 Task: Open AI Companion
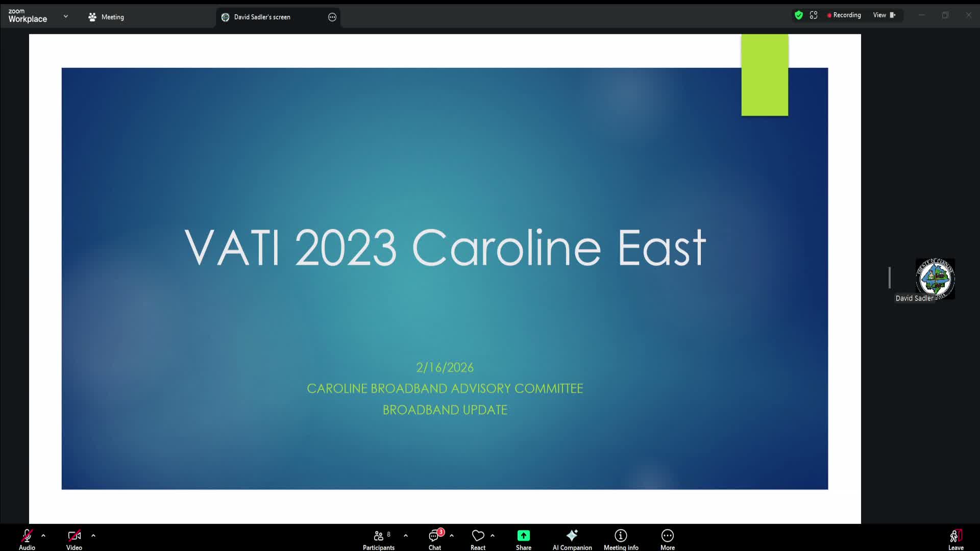tap(572, 539)
